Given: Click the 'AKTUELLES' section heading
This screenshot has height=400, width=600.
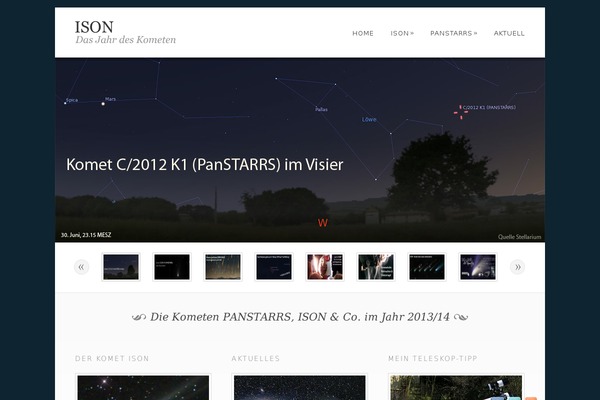Looking at the screenshot, I should pyautogui.click(x=256, y=359).
